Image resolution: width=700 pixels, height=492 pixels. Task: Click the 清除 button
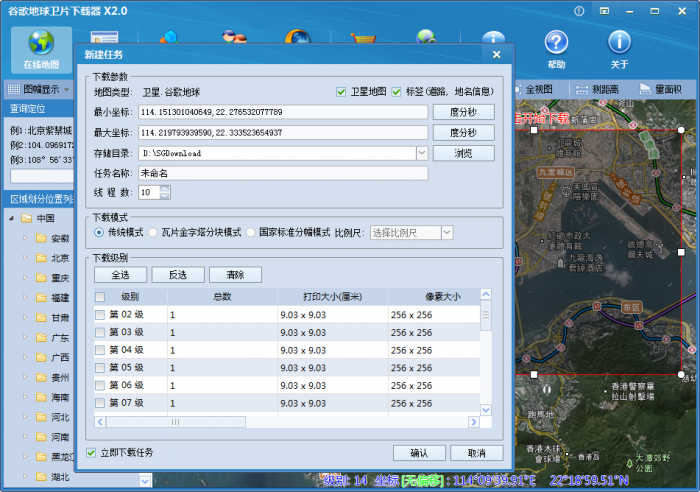235,275
